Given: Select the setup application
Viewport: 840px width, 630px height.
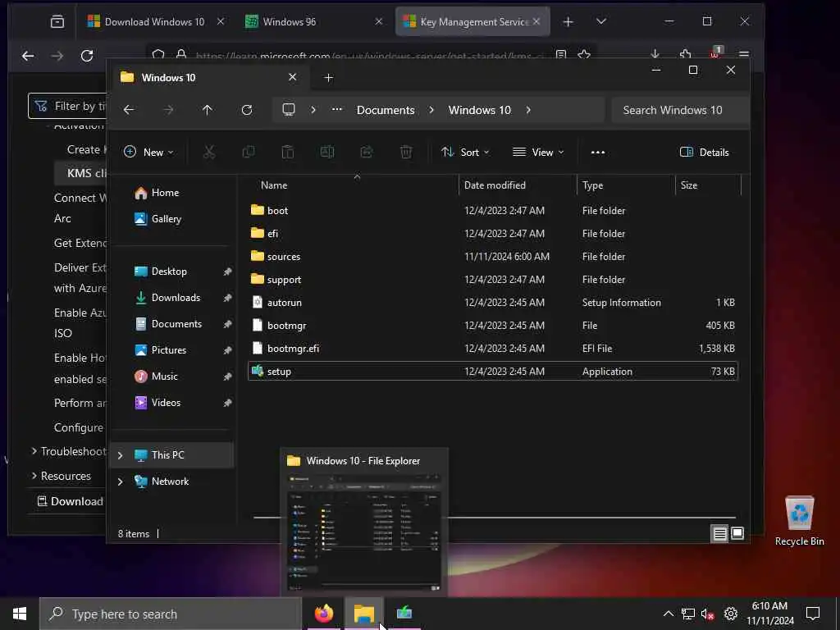Looking at the screenshot, I should [493, 372].
